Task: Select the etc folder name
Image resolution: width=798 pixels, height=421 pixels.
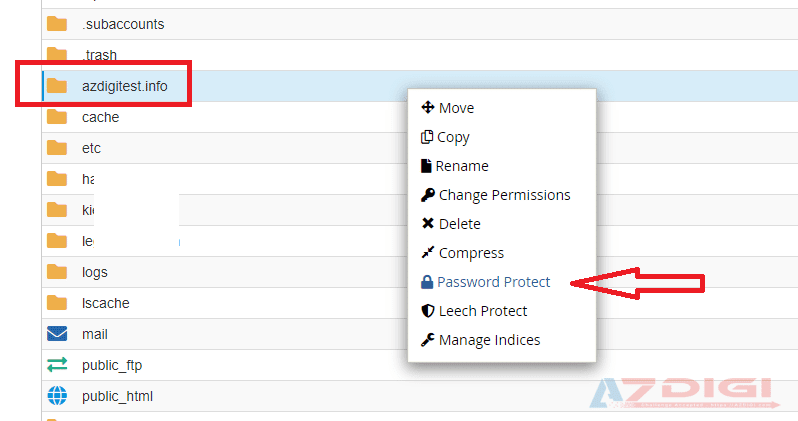Action: pyautogui.click(x=91, y=148)
